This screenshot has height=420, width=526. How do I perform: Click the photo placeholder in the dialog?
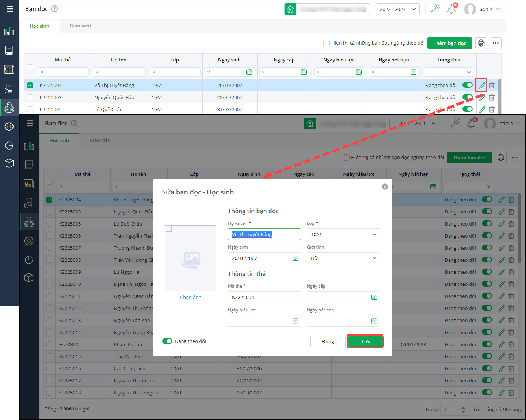coord(191,258)
